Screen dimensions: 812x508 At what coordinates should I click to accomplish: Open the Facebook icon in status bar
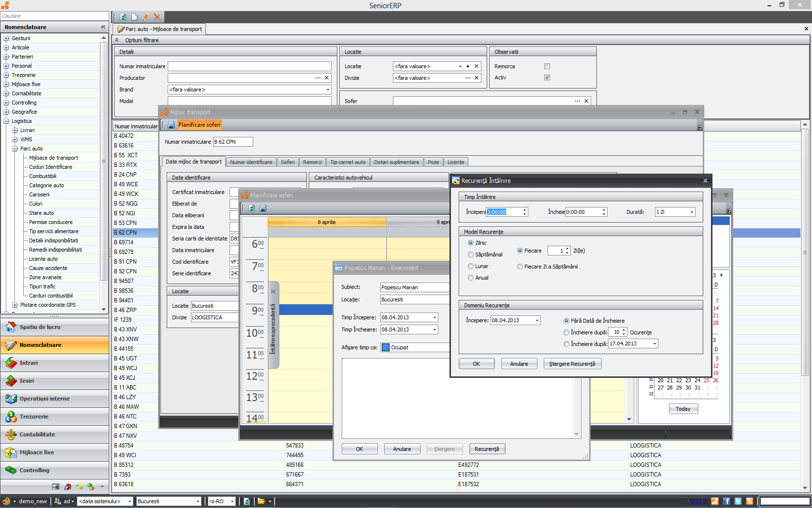(726, 501)
